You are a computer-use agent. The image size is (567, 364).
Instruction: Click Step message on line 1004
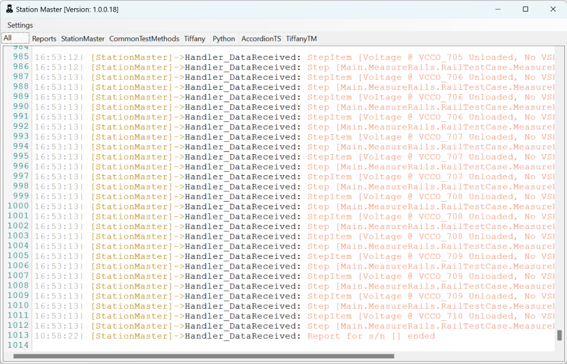(430, 247)
